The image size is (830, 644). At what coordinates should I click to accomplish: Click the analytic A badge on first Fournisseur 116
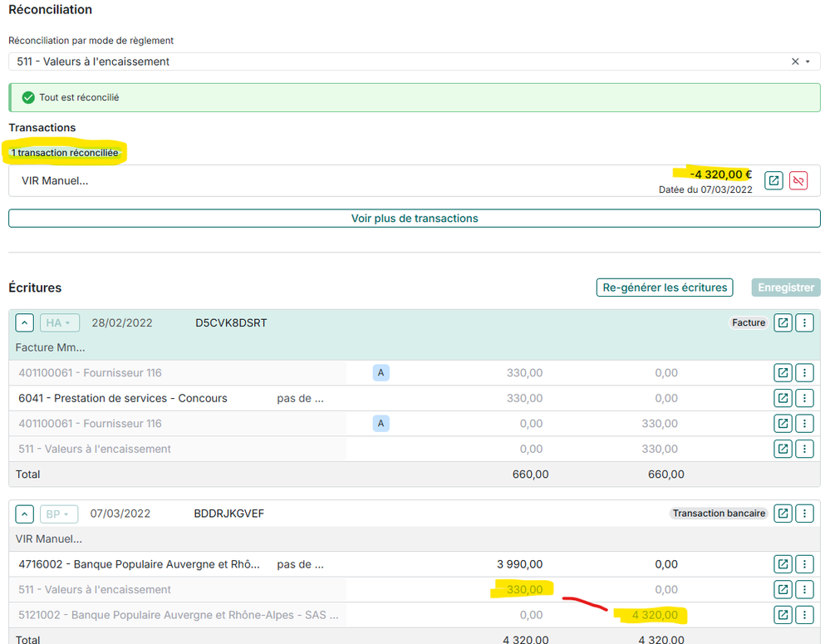(381, 373)
